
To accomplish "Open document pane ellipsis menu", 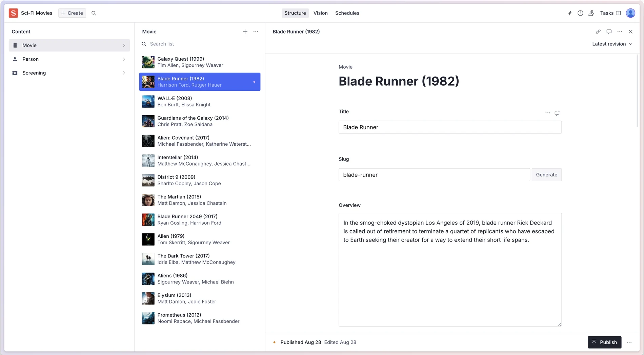I will pyautogui.click(x=620, y=32).
